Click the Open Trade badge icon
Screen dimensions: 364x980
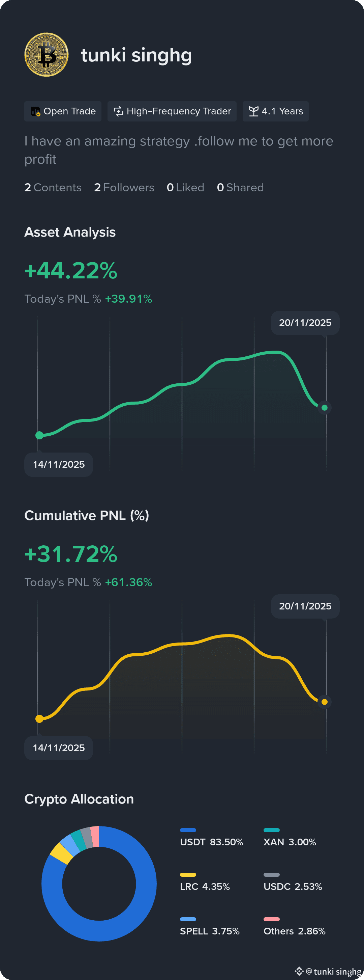tap(35, 111)
